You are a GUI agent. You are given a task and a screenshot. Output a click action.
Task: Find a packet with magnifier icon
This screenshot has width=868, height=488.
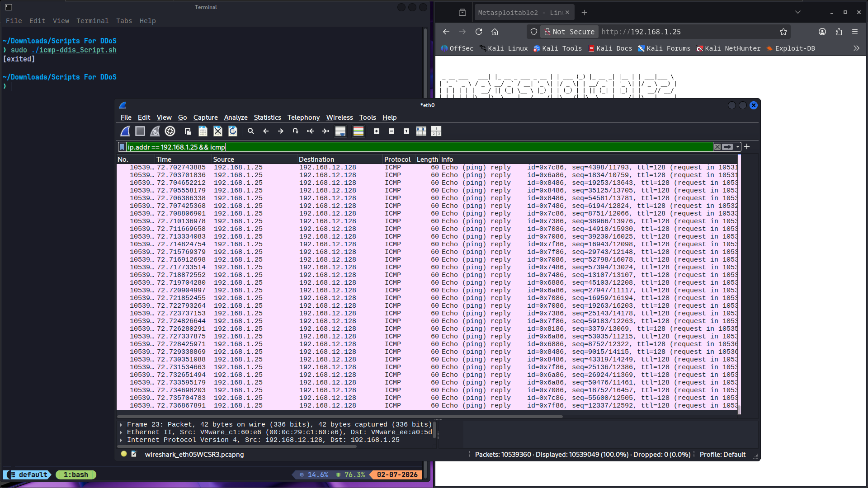251,131
